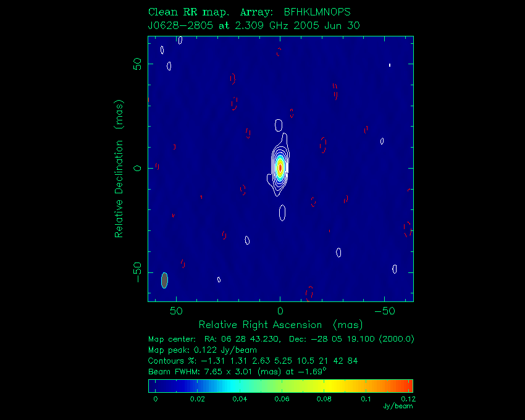Click the gray beam ellipse in the map corner
Viewport: 525px width, 420px height.
pos(164,280)
